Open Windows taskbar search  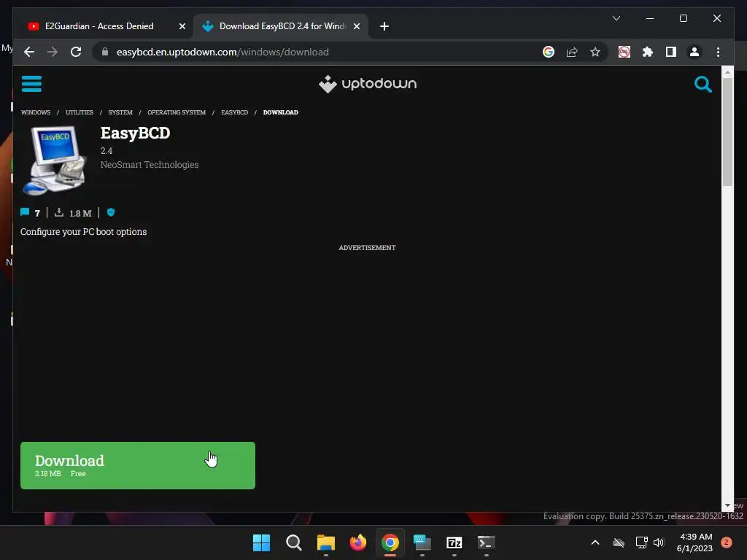point(293,542)
